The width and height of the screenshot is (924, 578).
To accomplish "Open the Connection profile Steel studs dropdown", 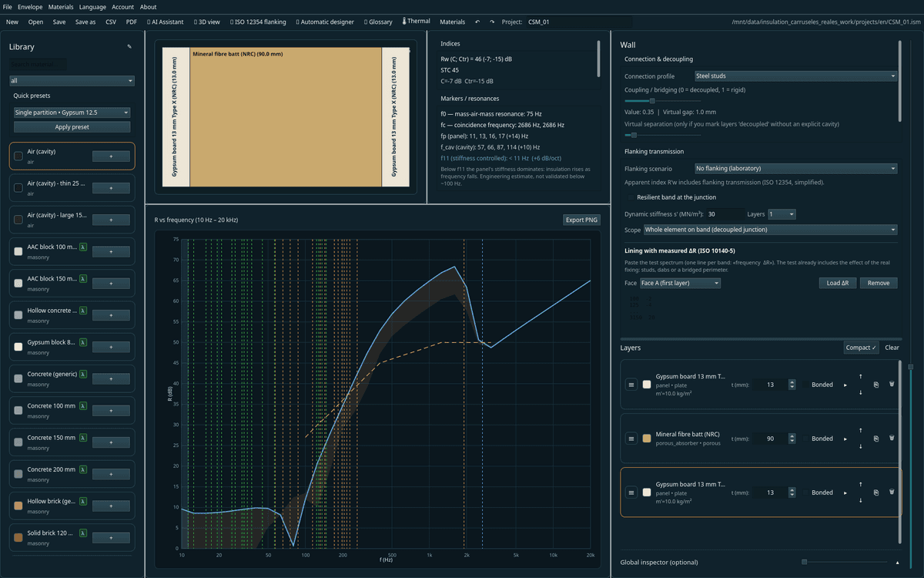I will tap(795, 76).
